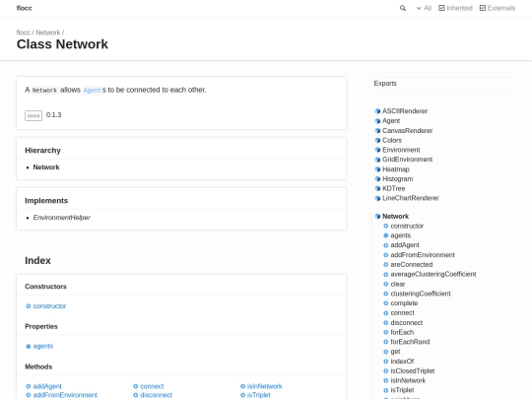The width and height of the screenshot is (532, 399).
Task: Select the 'Class Network' page heading
Action: [62, 44]
